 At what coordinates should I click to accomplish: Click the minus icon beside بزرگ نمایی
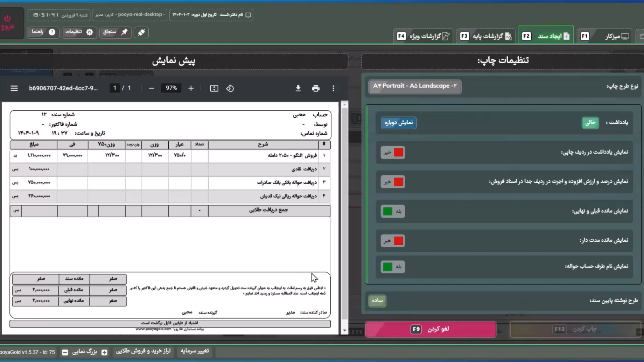tap(65, 352)
